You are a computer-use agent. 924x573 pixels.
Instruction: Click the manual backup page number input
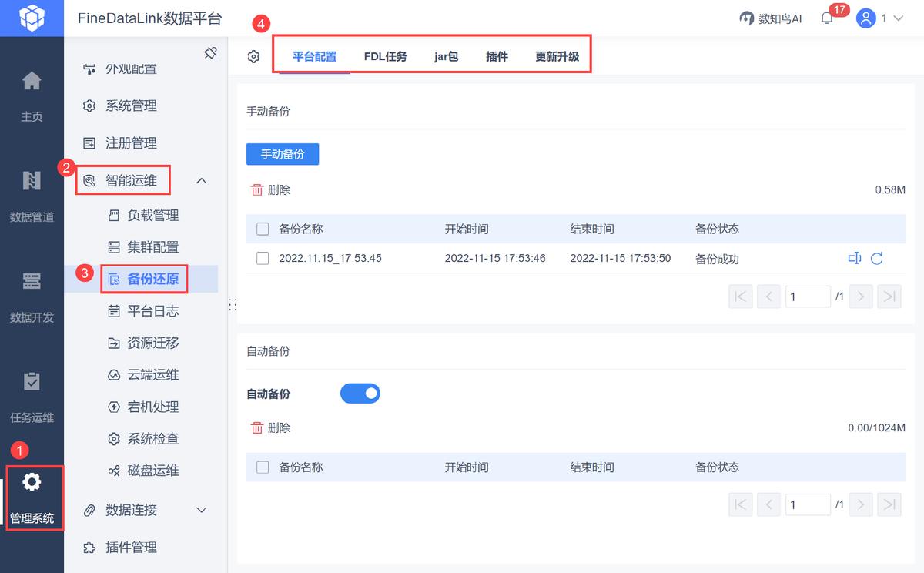coord(808,296)
